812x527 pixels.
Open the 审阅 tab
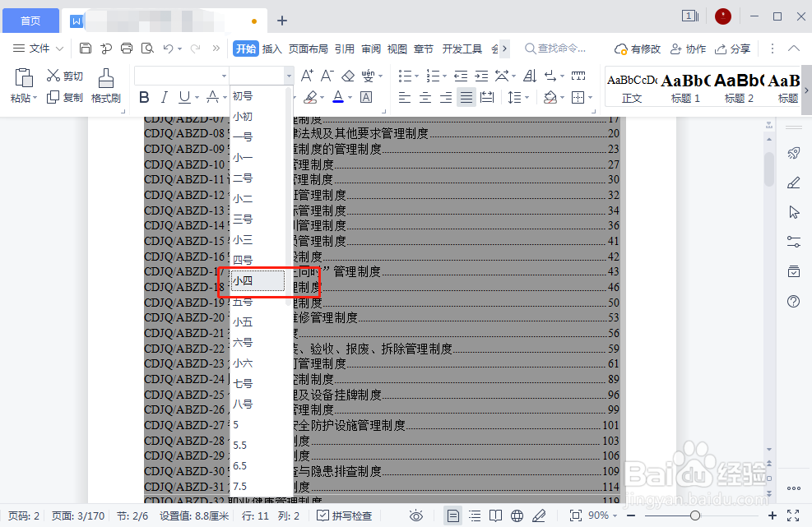click(x=371, y=49)
